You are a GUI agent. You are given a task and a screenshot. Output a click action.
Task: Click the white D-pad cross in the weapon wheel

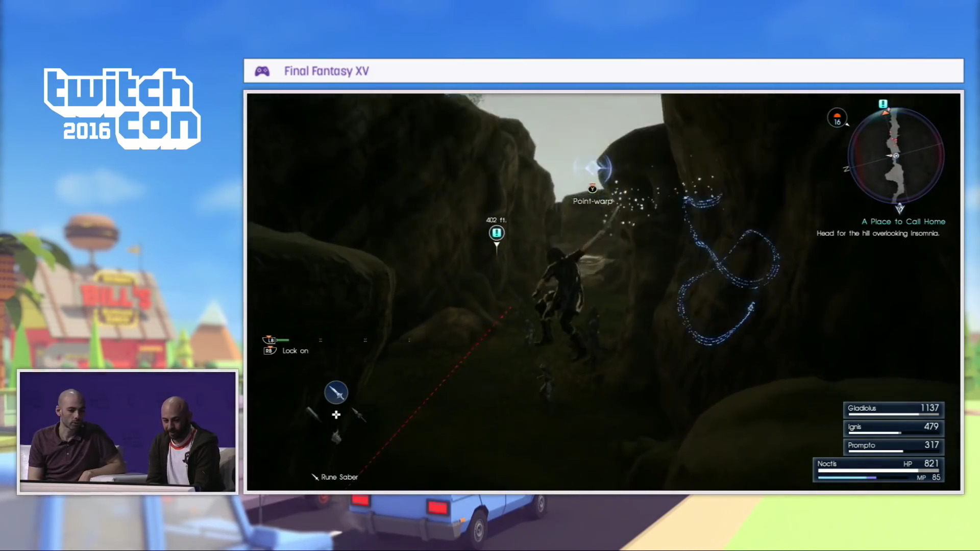pos(336,415)
